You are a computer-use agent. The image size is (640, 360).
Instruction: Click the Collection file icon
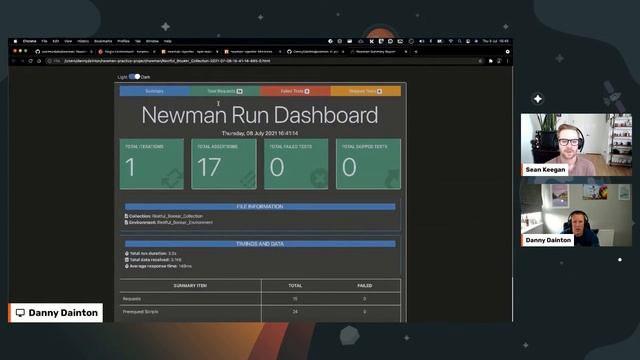click(x=126, y=216)
